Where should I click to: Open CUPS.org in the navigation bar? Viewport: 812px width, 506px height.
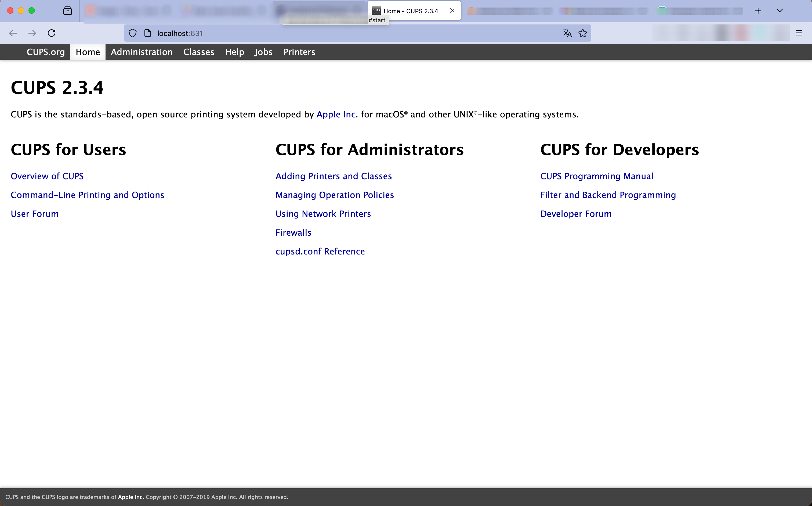46,52
